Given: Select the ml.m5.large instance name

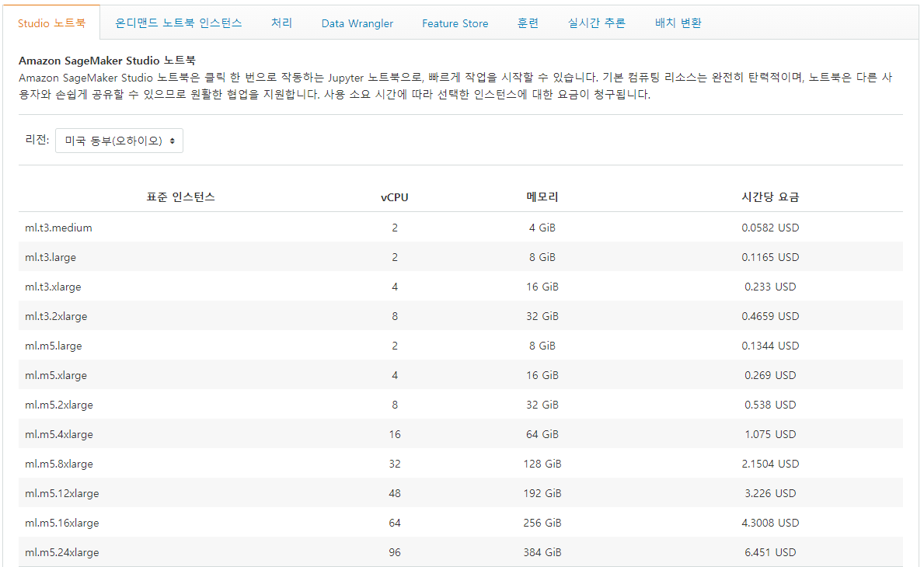Looking at the screenshot, I should (x=53, y=346).
